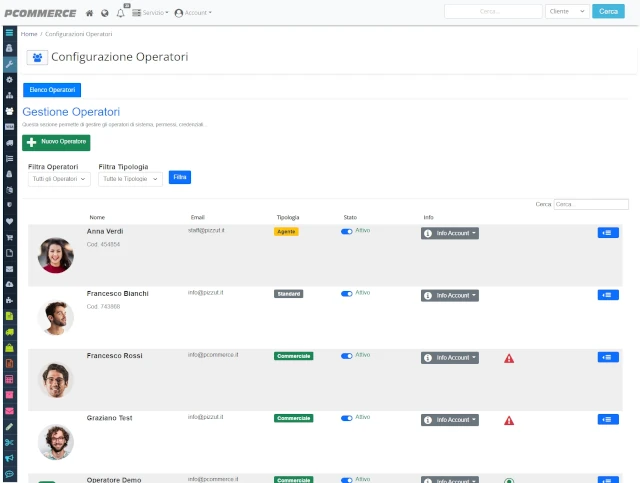Toggle Attivo switch for Anna Verdi
The height and width of the screenshot is (483, 640).
[347, 231]
